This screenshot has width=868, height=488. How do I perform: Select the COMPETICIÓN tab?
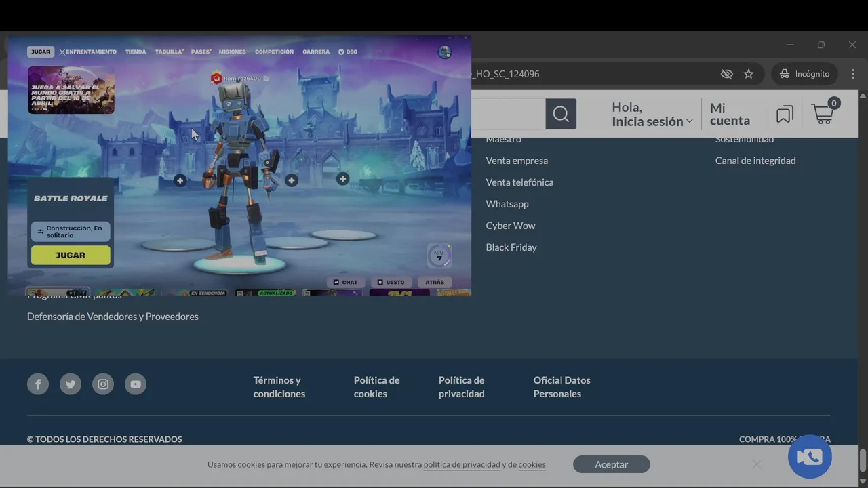point(275,52)
